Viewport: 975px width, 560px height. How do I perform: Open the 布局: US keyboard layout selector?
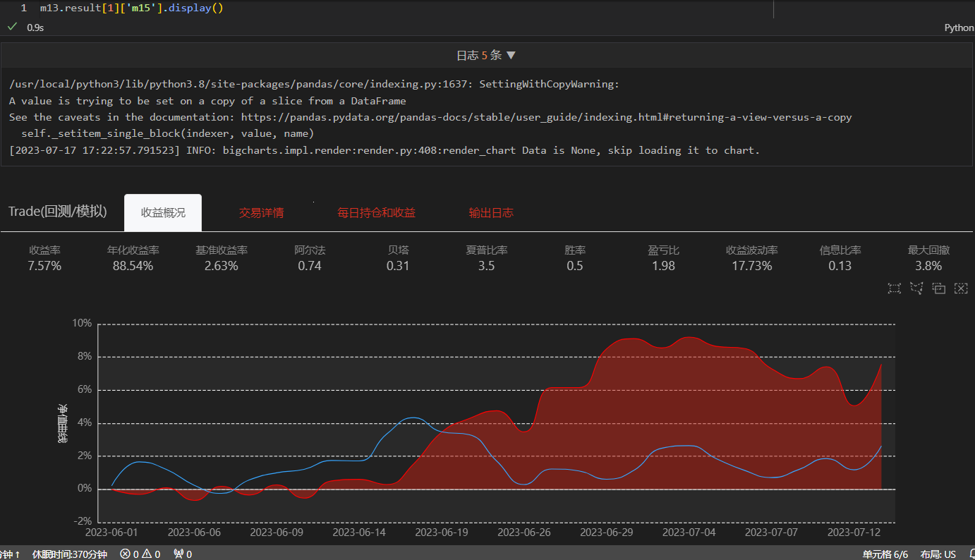[938, 554]
